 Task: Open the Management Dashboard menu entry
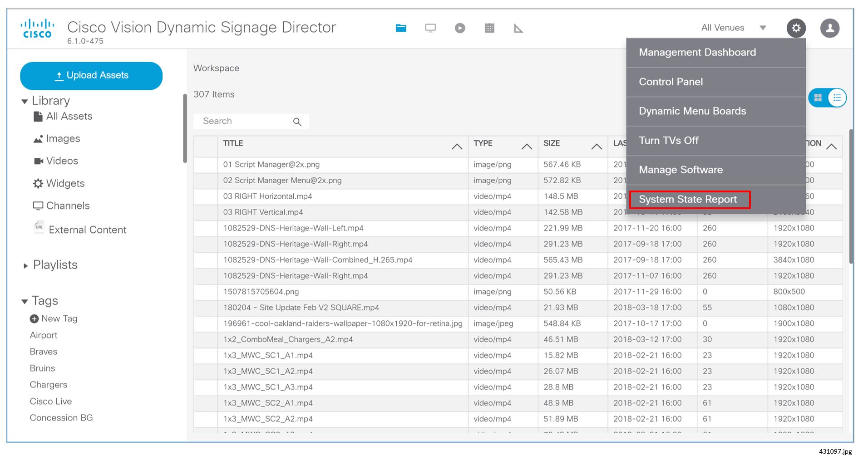697,52
